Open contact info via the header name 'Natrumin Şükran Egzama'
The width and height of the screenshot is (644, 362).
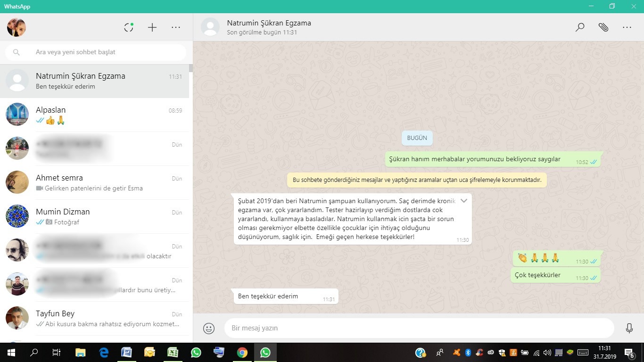(x=269, y=23)
